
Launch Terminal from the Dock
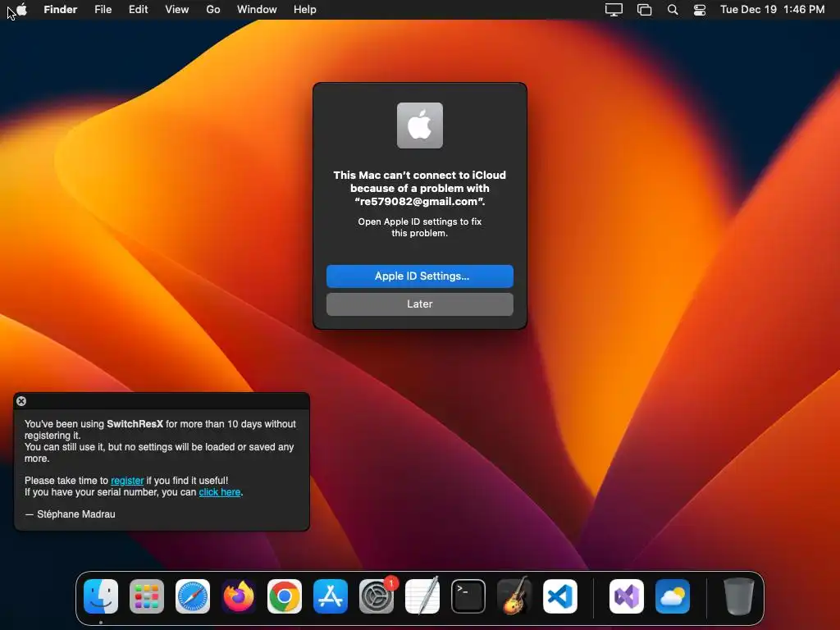(x=468, y=596)
